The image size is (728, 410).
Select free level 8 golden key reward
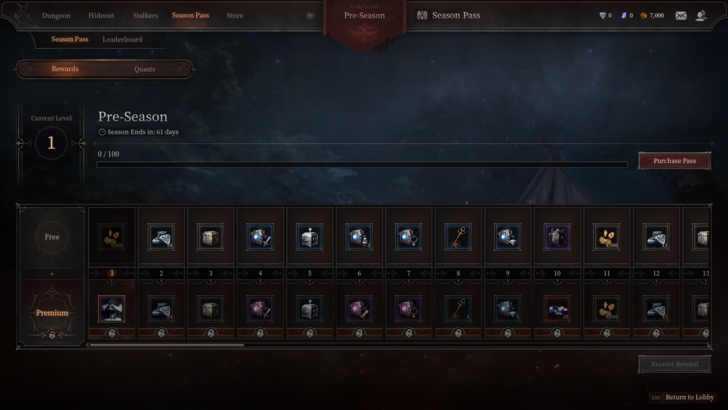458,237
